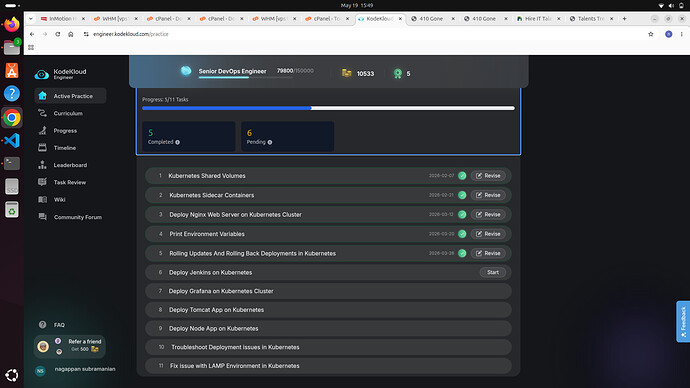690x388 pixels.
Task: Open the Refer a friend card
Action: point(70,346)
